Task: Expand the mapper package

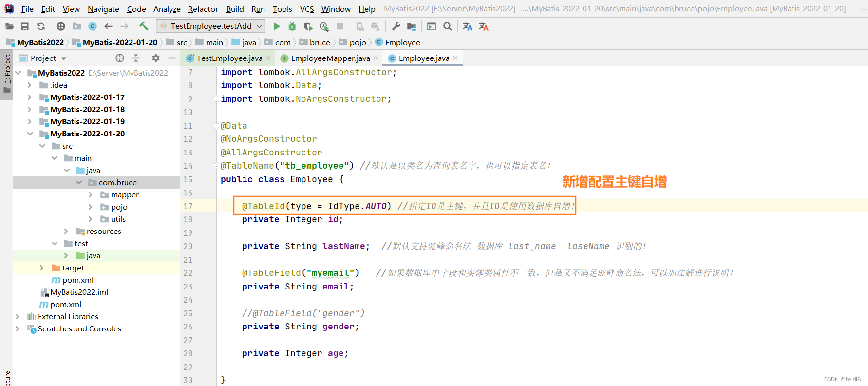Action: tap(90, 194)
